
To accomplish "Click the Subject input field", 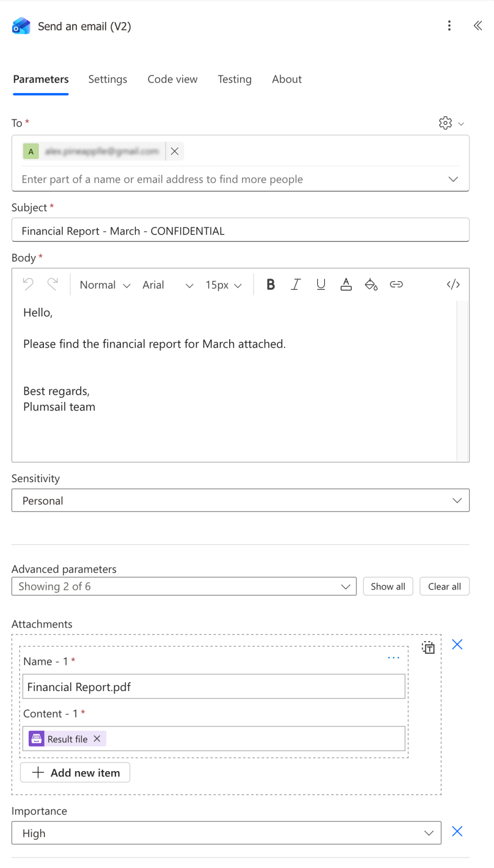I will 241,230.
